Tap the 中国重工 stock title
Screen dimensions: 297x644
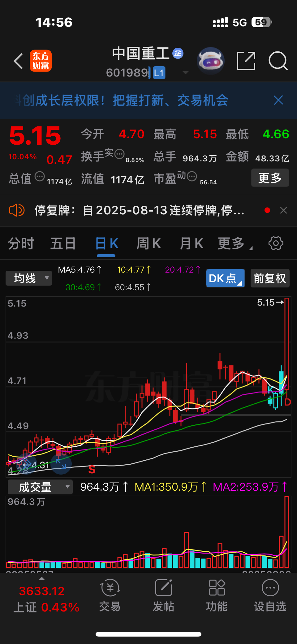[x=140, y=53]
